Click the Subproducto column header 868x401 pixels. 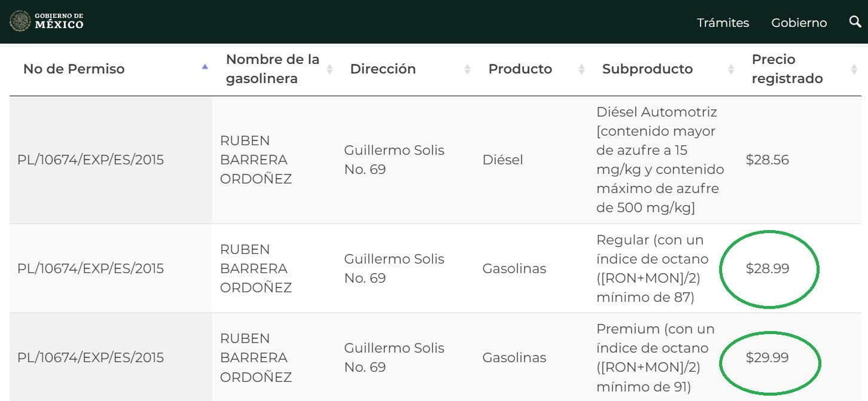(x=647, y=69)
